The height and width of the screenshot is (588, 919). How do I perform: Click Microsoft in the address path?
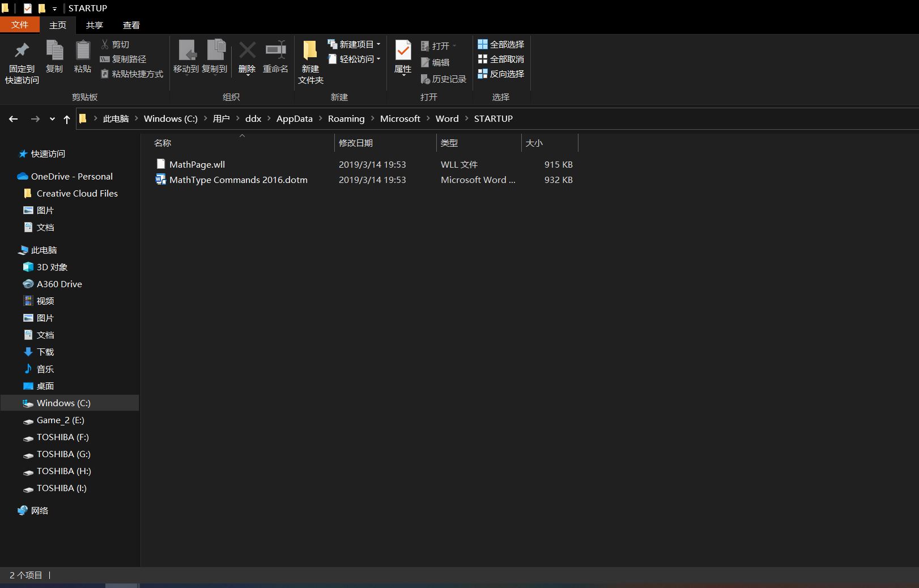400,118
